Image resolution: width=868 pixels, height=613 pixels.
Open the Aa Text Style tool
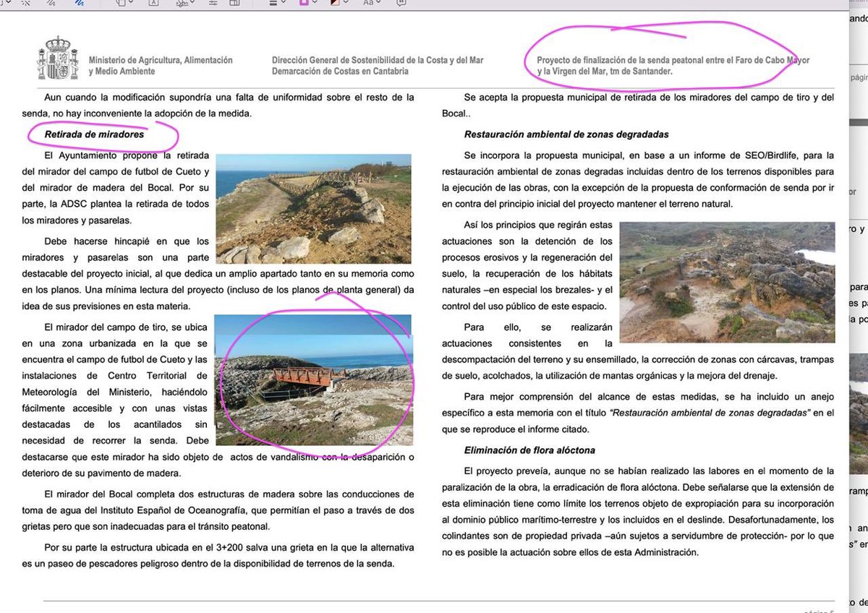(x=368, y=3)
